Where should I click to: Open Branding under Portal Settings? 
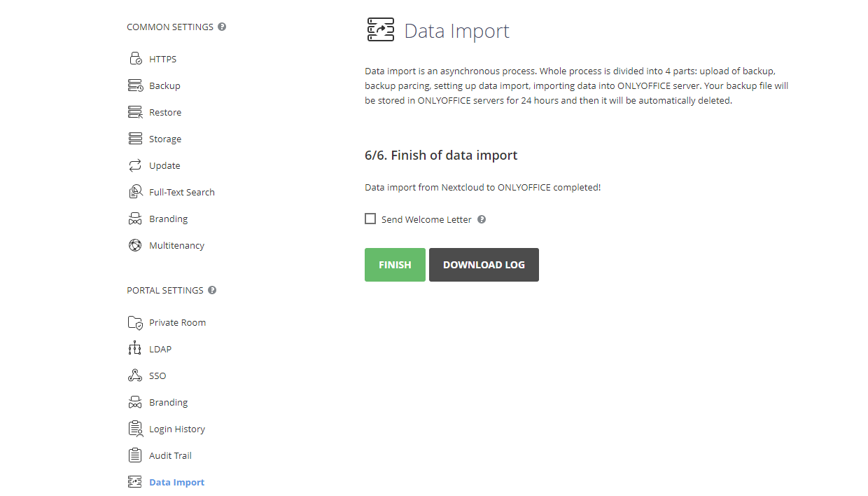point(168,401)
